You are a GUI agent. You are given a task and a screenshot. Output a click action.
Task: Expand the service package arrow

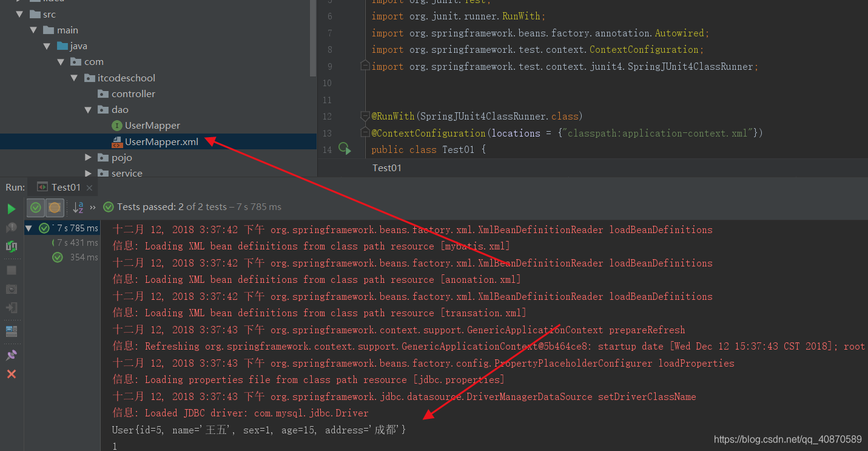tap(88, 173)
